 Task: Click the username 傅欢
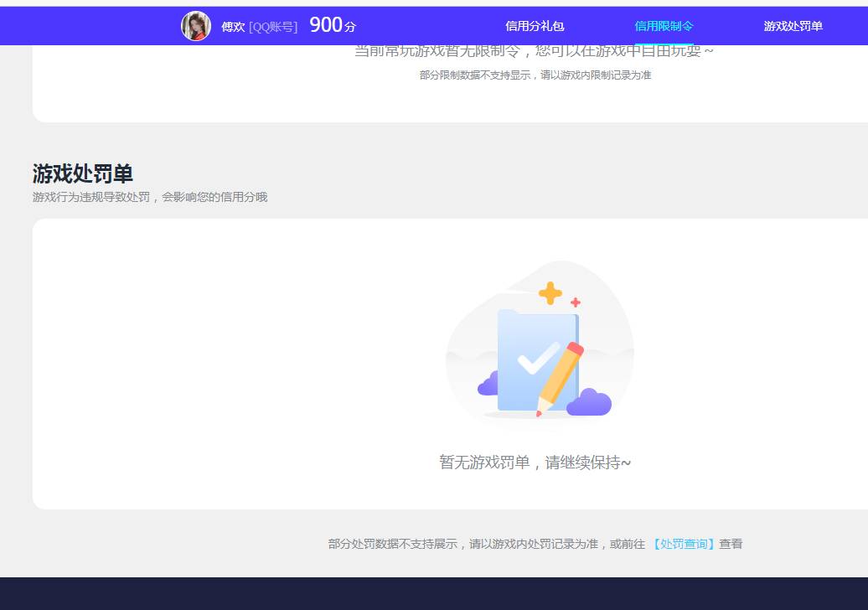click(x=232, y=26)
